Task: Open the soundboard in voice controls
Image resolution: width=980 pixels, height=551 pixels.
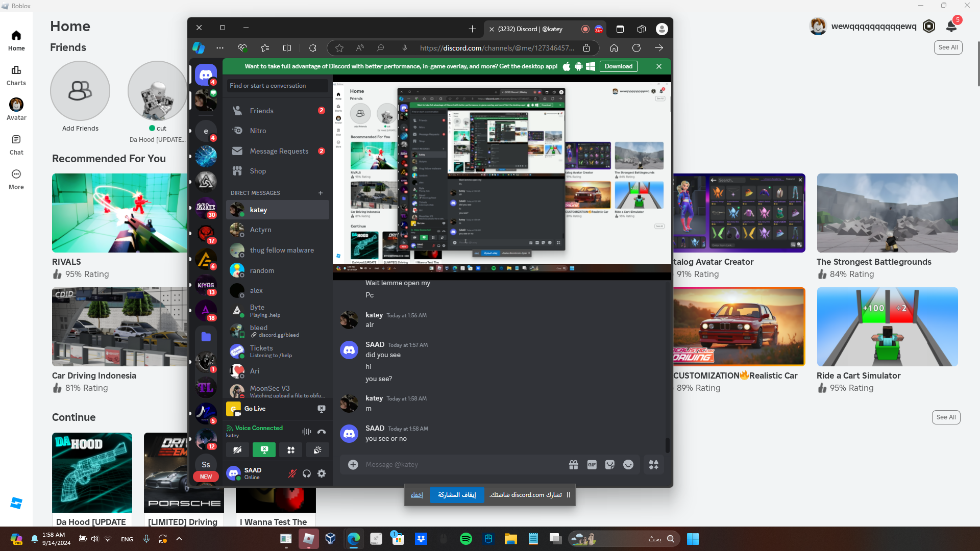Action: click(317, 450)
